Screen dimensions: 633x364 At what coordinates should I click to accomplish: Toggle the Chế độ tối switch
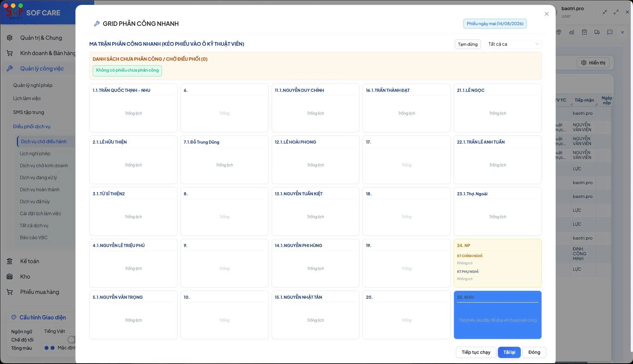71,340
